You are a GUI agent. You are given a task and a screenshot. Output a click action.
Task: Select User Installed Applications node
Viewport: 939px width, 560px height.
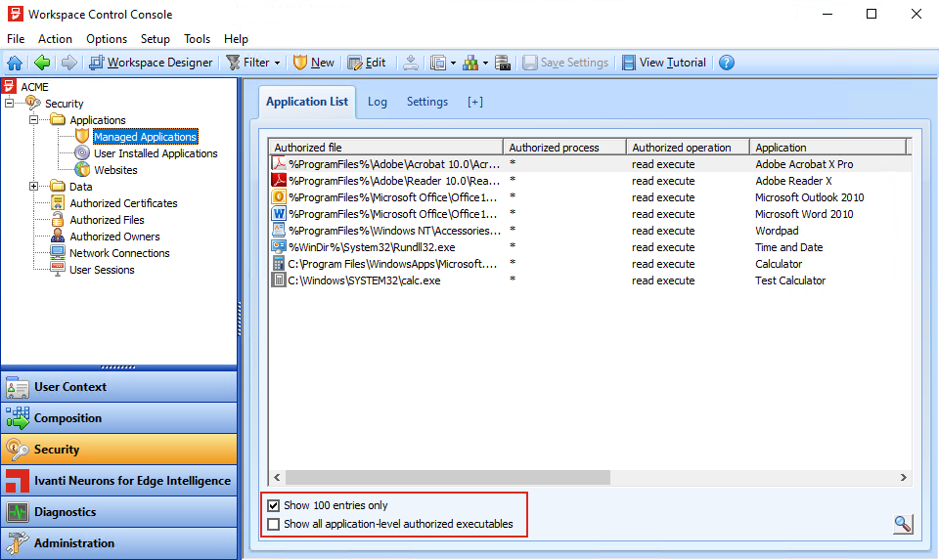[x=156, y=153]
